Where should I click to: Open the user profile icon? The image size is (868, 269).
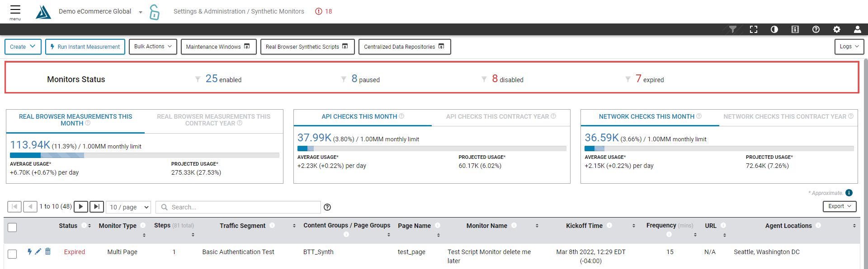click(857, 29)
